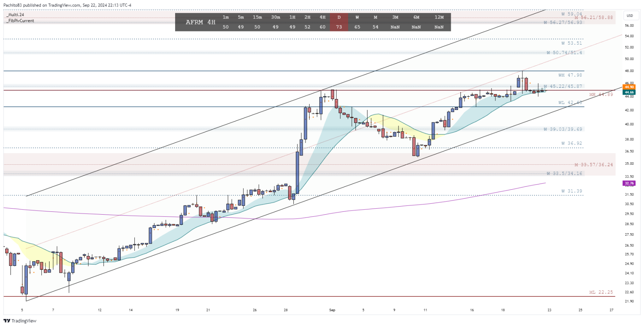Click the 15m column header in table

click(x=257, y=17)
